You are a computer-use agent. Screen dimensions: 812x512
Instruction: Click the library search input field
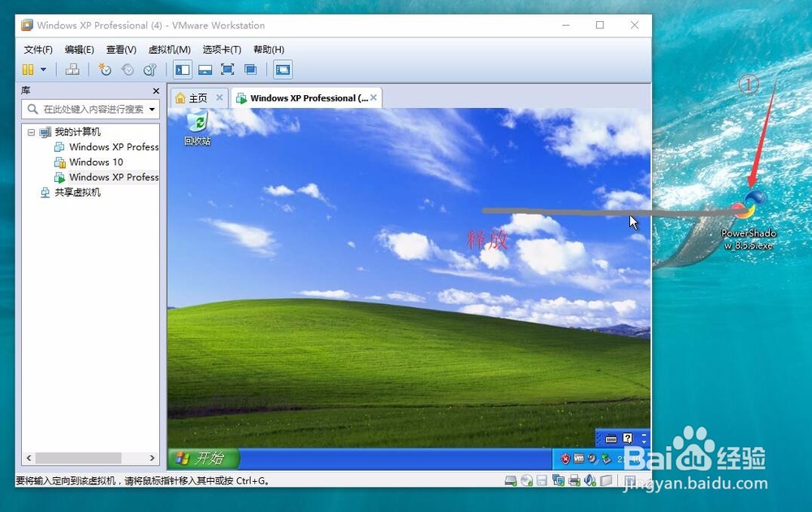click(91, 110)
